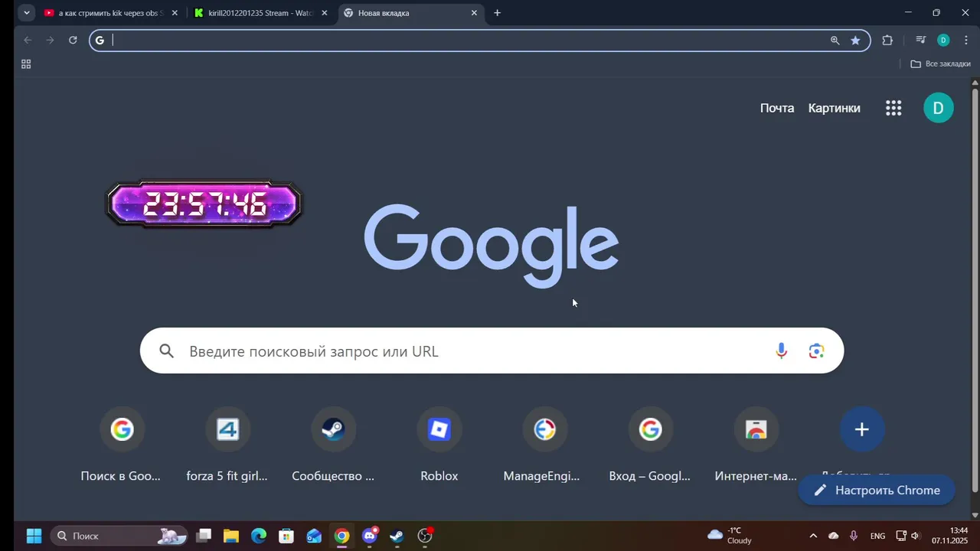
Task: Open Discord from the taskbar
Action: point(370,536)
